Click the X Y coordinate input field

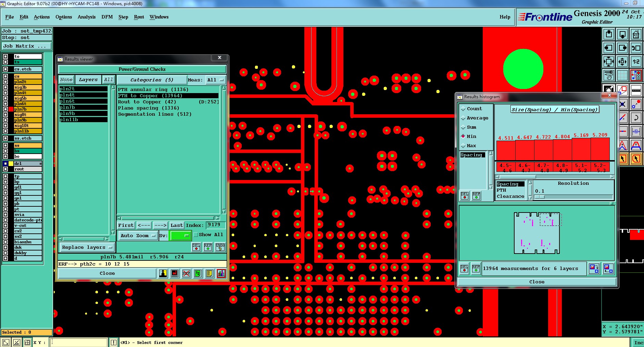click(79, 342)
